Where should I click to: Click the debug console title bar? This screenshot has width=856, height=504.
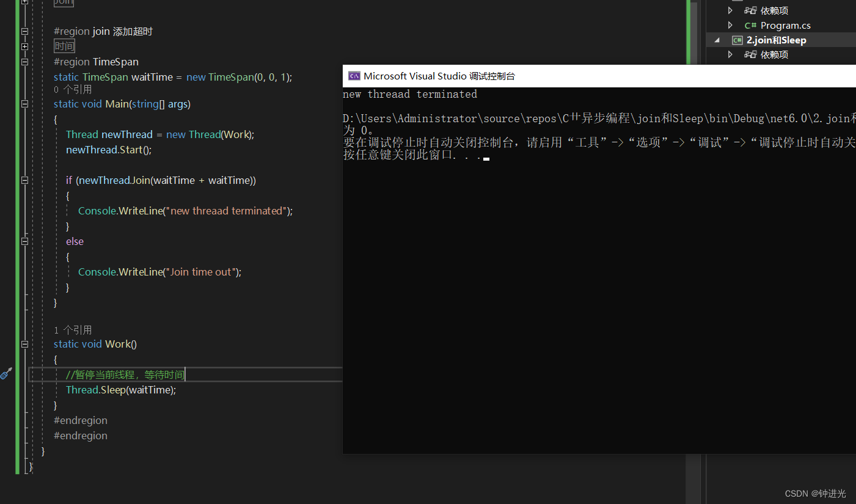pyautogui.click(x=599, y=76)
